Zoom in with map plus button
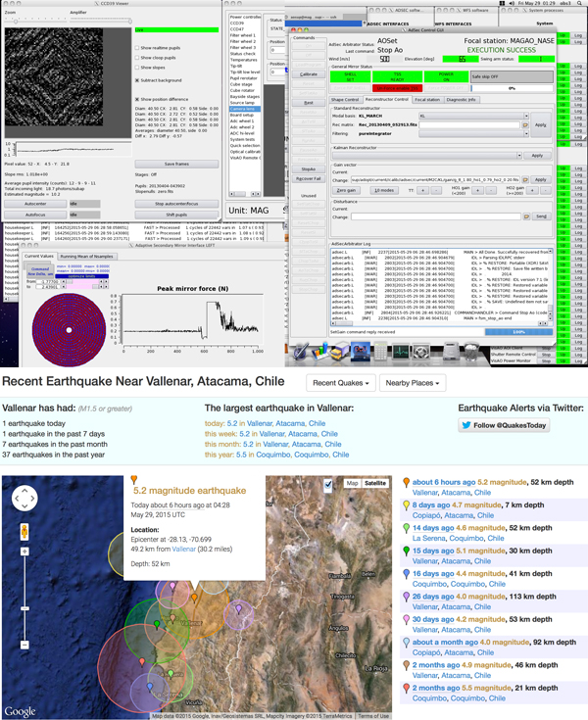588x720 pixels. [x=24, y=551]
